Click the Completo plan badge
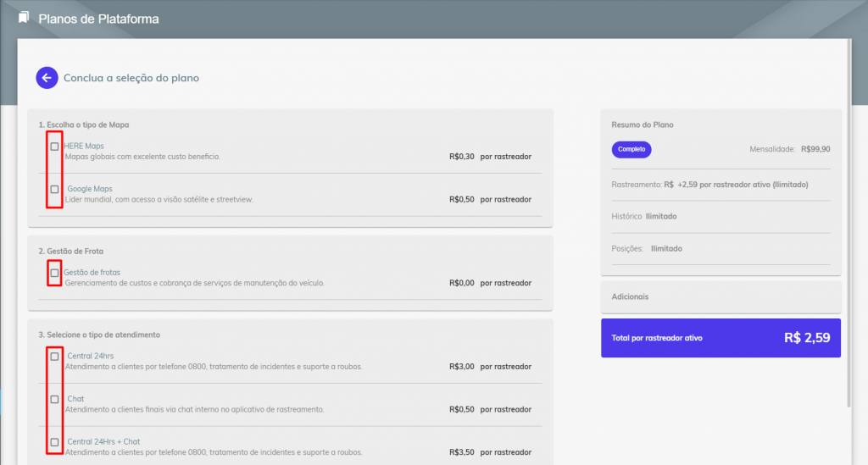This screenshot has height=465, width=868. pos(632,149)
